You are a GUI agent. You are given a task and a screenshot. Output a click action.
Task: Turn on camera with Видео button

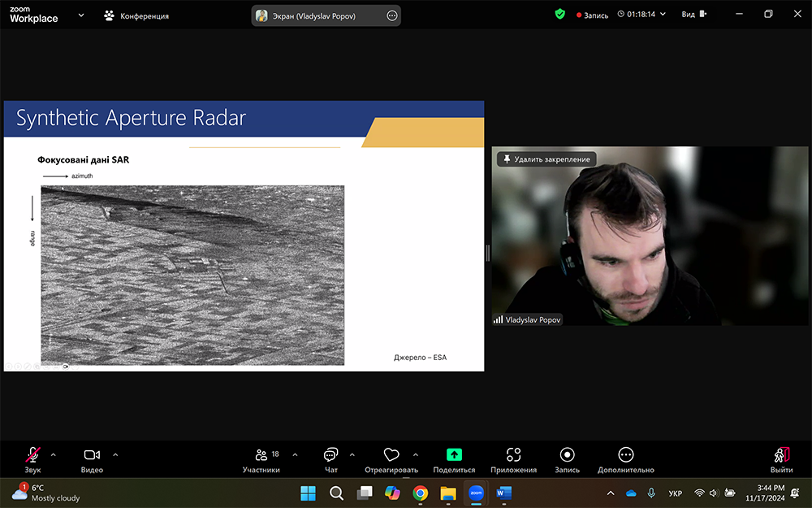92,455
